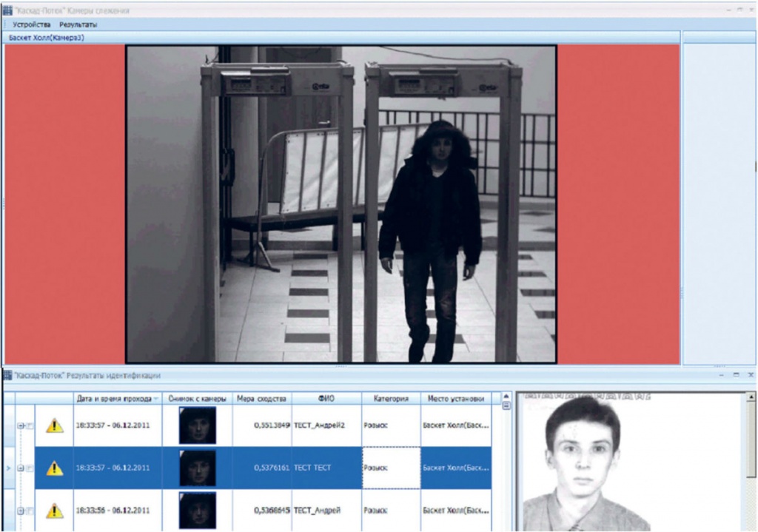The image size is (758, 532).
Task: Click the warning icon in ТЕСТ ТЕСТ row
Action: (55, 468)
